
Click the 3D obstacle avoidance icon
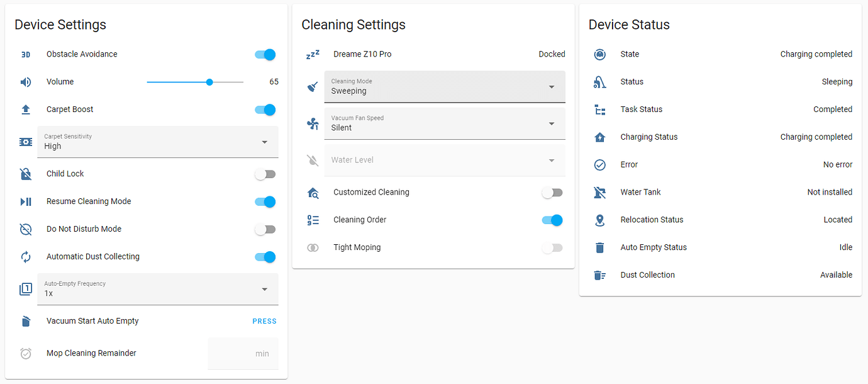point(26,54)
